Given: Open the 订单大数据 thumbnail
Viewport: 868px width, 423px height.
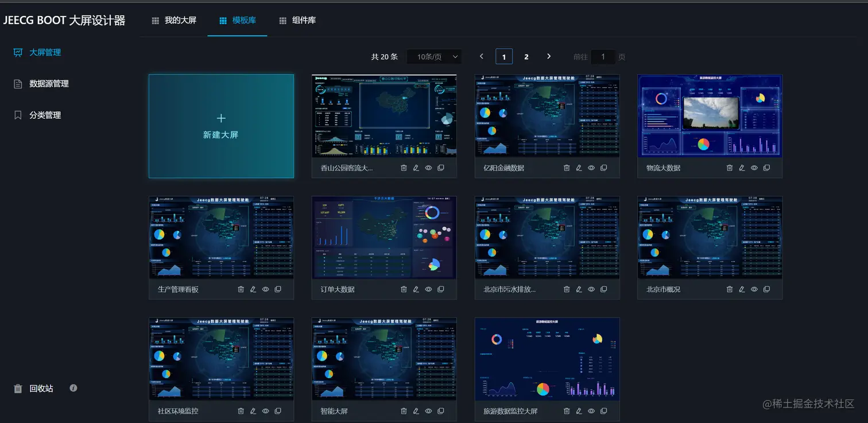Looking at the screenshot, I should (384, 238).
